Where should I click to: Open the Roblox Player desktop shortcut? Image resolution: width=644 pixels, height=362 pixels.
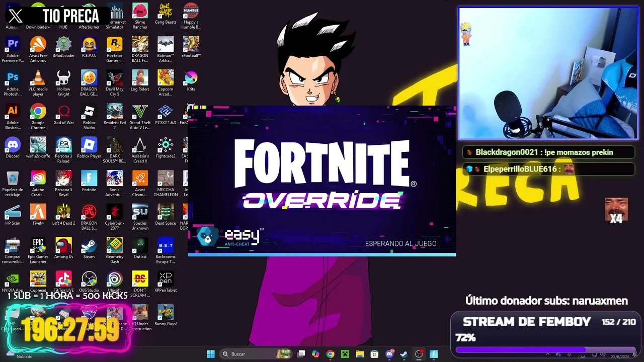(89, 147)
